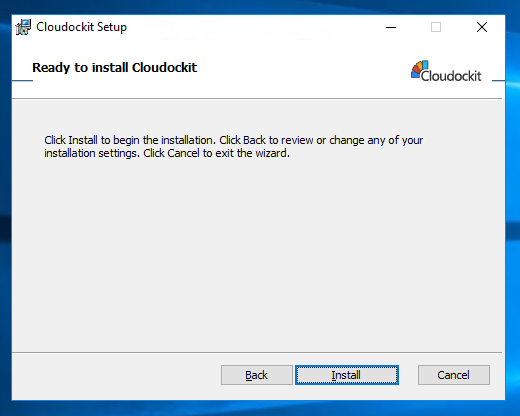
Task: Click the setup installer icon in title bar
Action: (23, 27)
